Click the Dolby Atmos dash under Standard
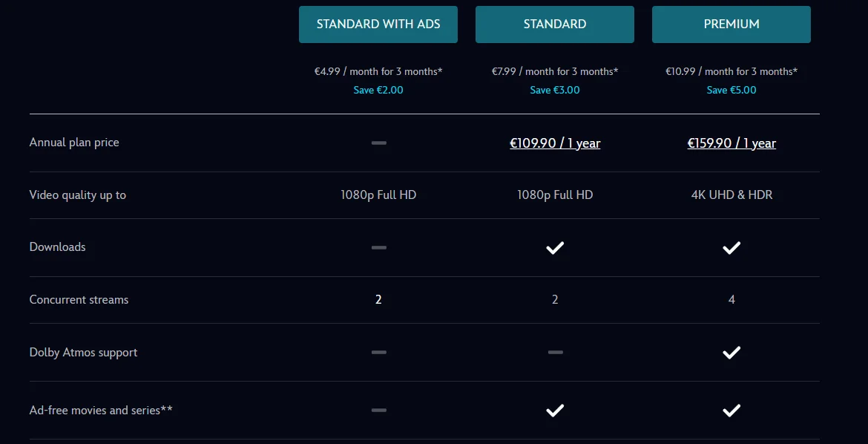This screenshot has width=868, height=444. point(555,353)
